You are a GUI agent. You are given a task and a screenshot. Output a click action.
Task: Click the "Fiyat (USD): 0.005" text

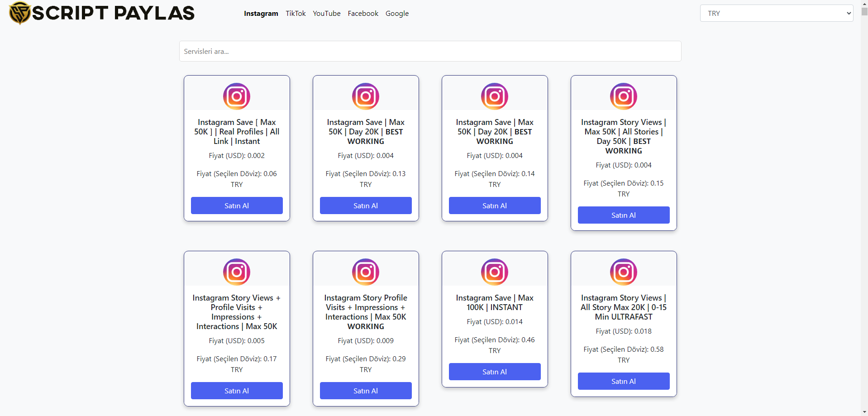tap(237, 341)
